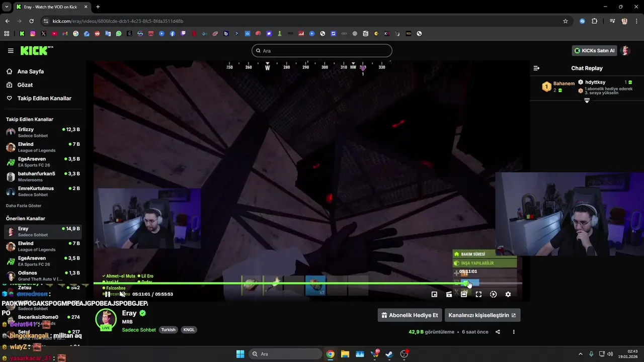Open the Shazam extension
Screen dimensions: 644x362
pyautogui.click(x=582, y=21)
